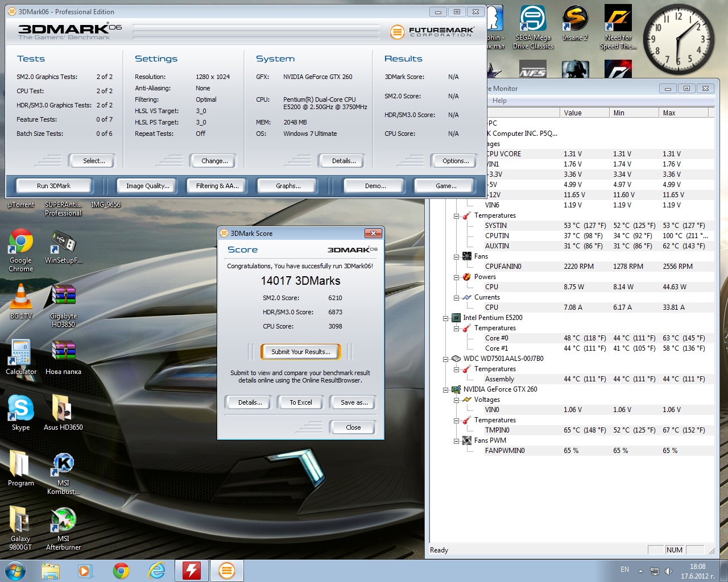Open the Help menu in HWMonitor
This screenshot has height=582, width=728.
[499, 101]
